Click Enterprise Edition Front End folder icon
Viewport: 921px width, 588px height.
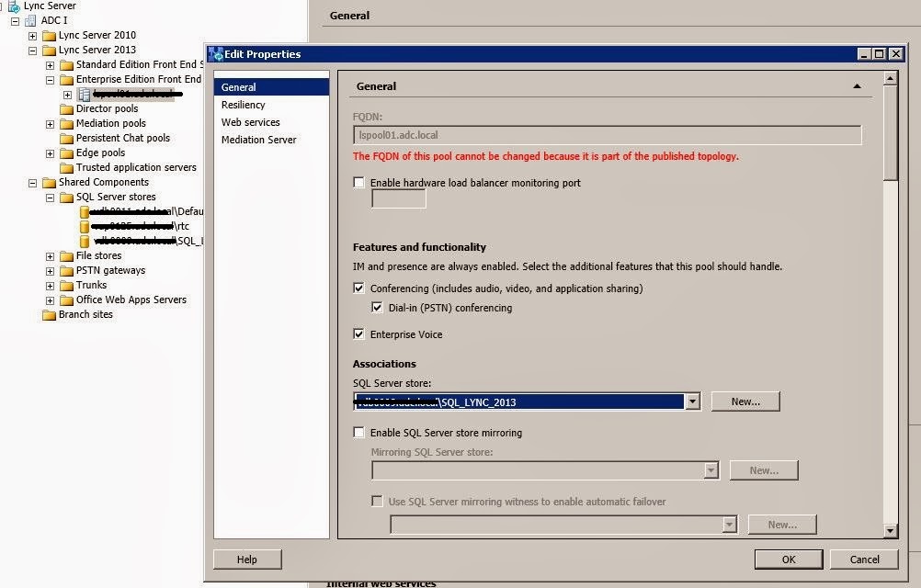pyautogui.click(x=67, y=80)
